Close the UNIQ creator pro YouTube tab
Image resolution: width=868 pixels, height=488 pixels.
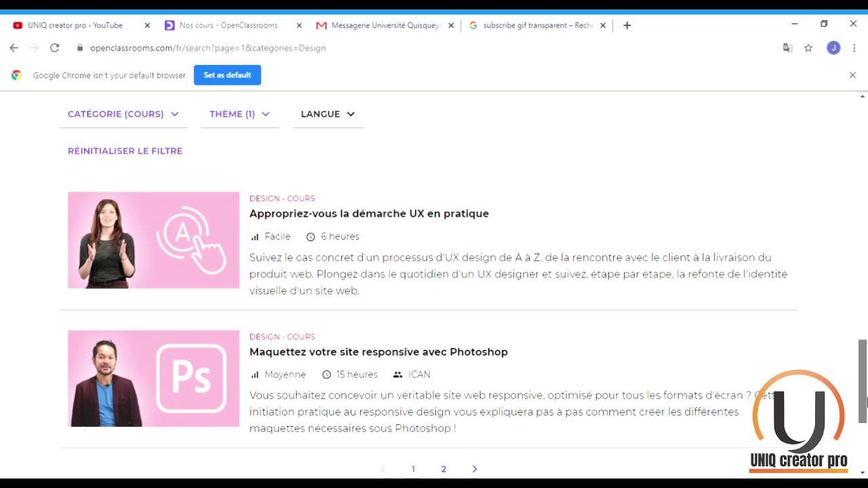[x=147, y=26]
